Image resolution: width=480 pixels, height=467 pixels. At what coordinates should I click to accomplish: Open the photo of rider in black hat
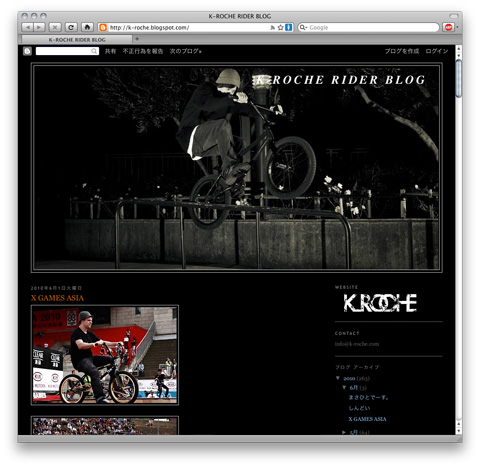tap(105, 355)
